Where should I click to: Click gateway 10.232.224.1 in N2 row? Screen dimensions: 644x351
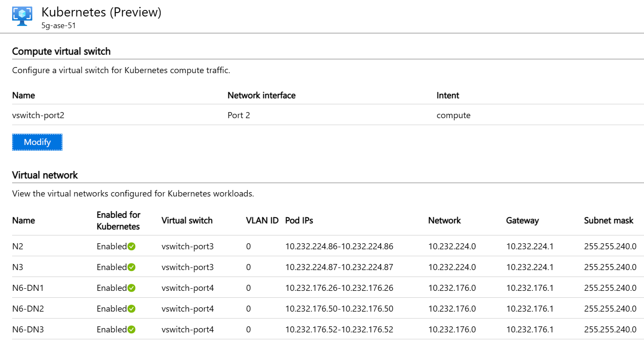[x=530, y=247]
